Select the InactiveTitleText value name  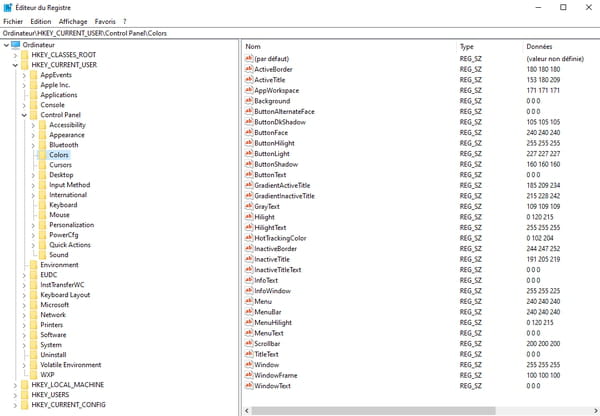coord(278,269)
